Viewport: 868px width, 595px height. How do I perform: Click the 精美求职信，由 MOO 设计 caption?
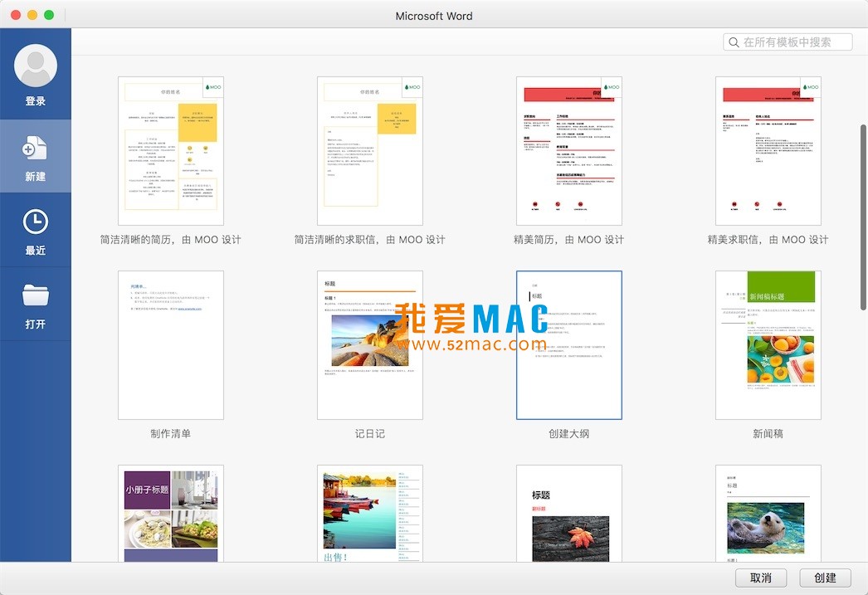click(768, 240)
